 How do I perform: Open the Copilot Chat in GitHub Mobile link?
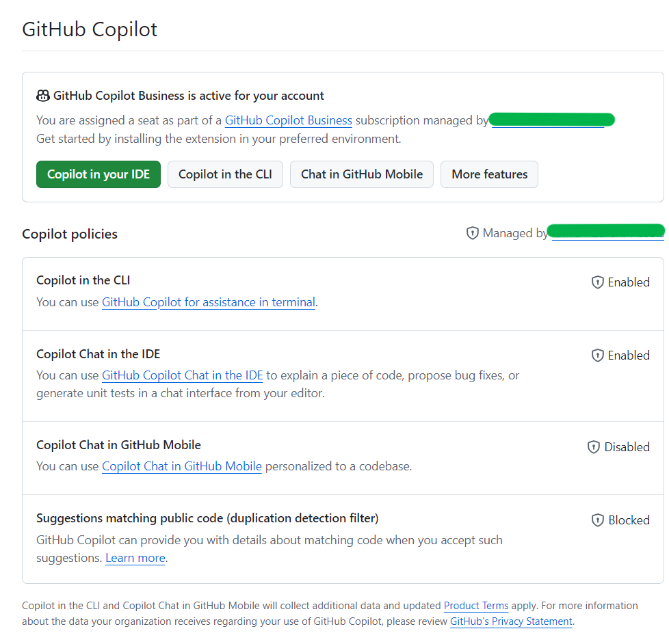[181, 466]
